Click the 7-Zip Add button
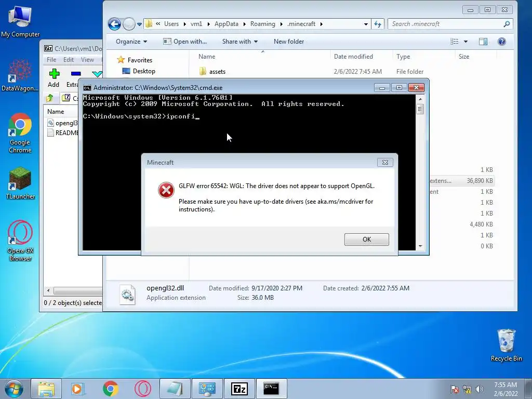 pyautogui.click(x=54, y=78)
